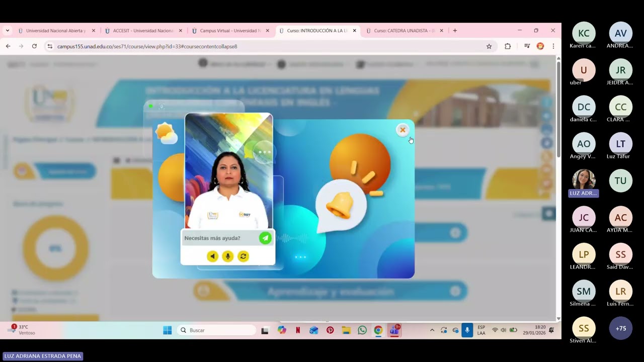Screen dimensions: 644x362
Task: Show hidden system tray icons
Action: (x=432, y=330)
